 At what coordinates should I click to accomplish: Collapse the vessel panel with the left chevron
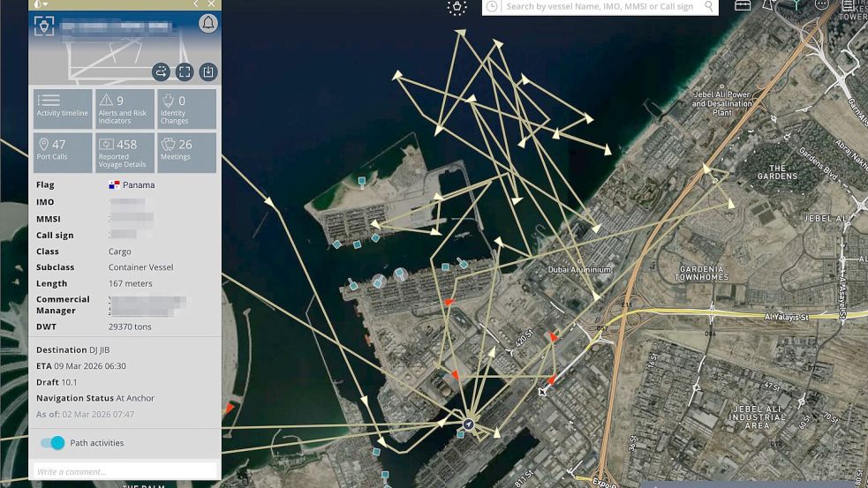(x=195, y=4)
